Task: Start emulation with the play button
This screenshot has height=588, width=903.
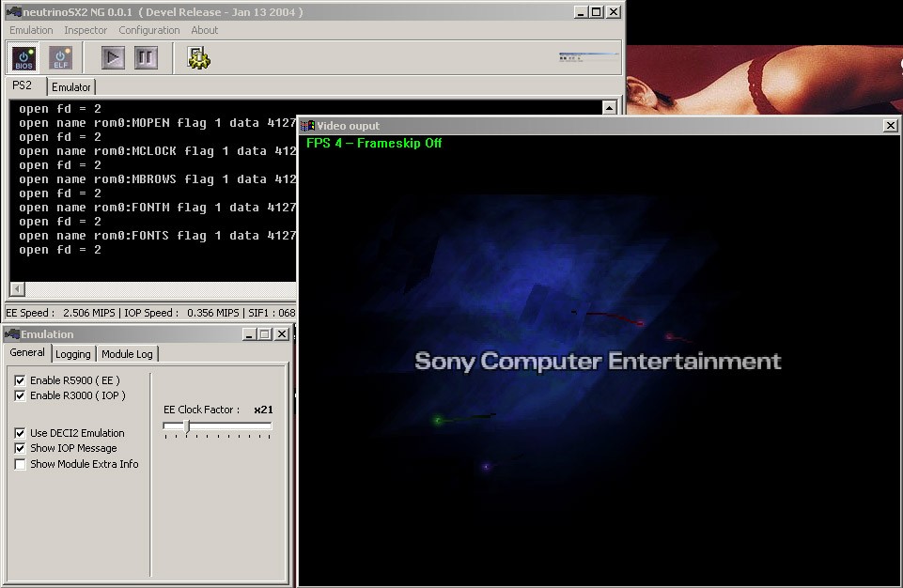Action: coord(113,57)
